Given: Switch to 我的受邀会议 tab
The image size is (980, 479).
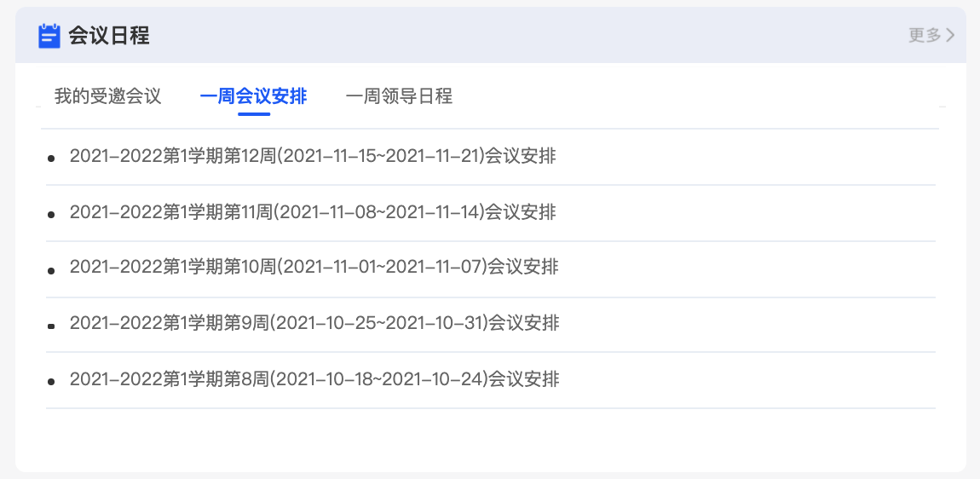Looking at the screenshot, I should pyautogui.click(x=107, y=96).
